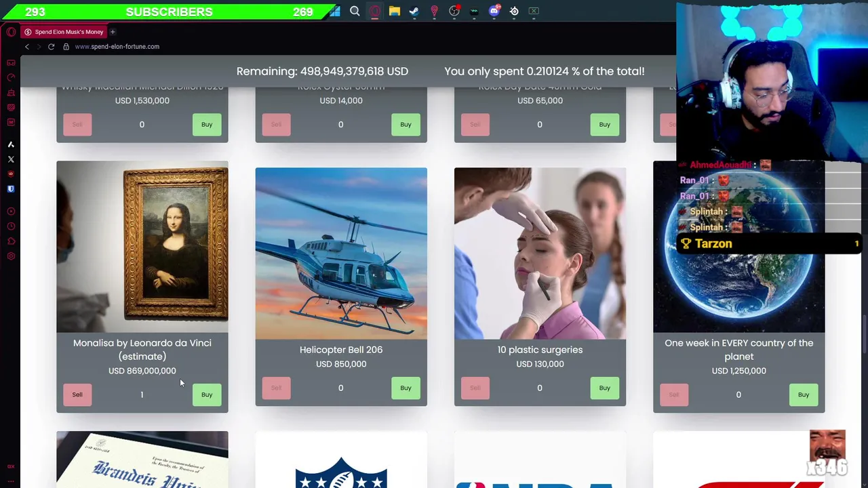Screen dimensions: 868x488
Task: Click the Monalisa painting image
Action: [x=142, y=246]
